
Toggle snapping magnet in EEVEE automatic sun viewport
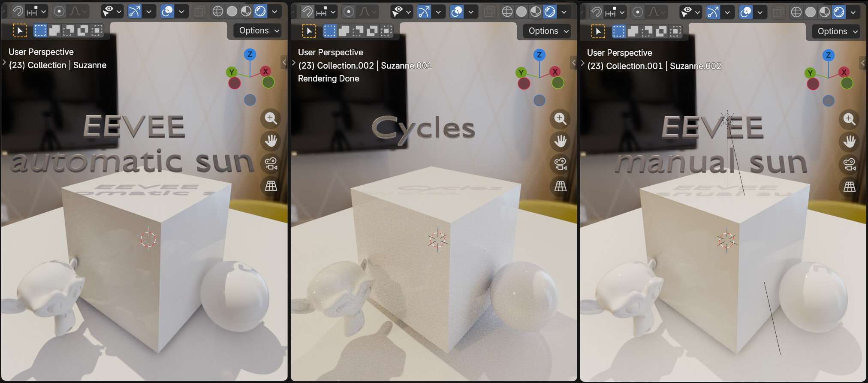click(18, 11)
